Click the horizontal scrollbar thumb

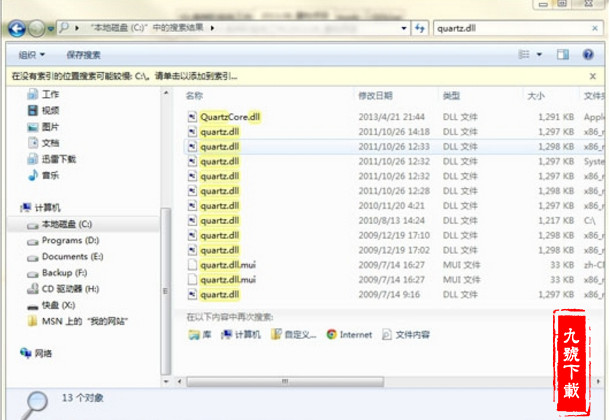(285, 382)
